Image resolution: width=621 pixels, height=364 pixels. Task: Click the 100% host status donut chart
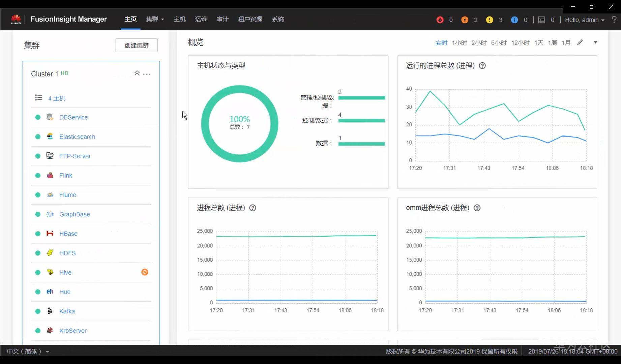click(240, 123)
